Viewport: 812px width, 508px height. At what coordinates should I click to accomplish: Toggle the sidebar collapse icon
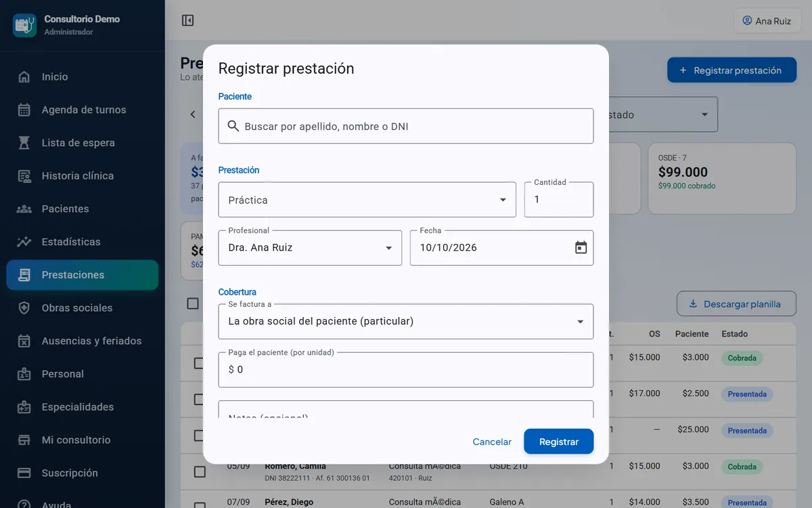[x=188, y=21]
